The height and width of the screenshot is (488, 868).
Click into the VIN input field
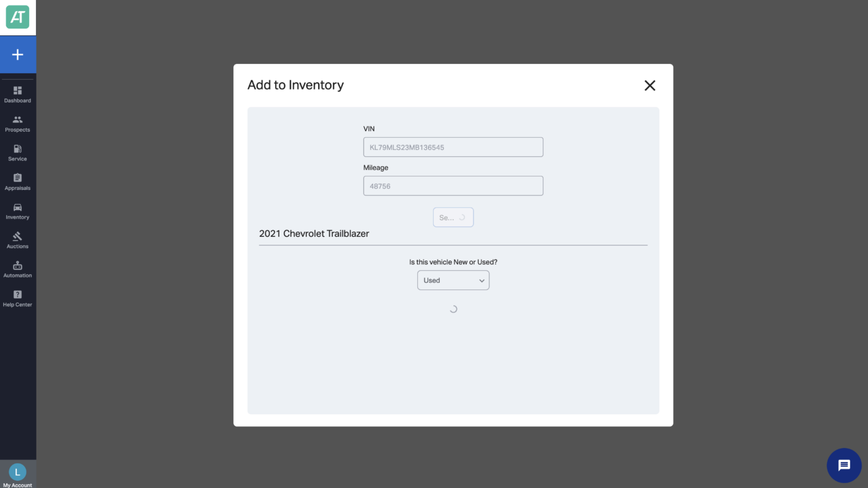(453, 147)
